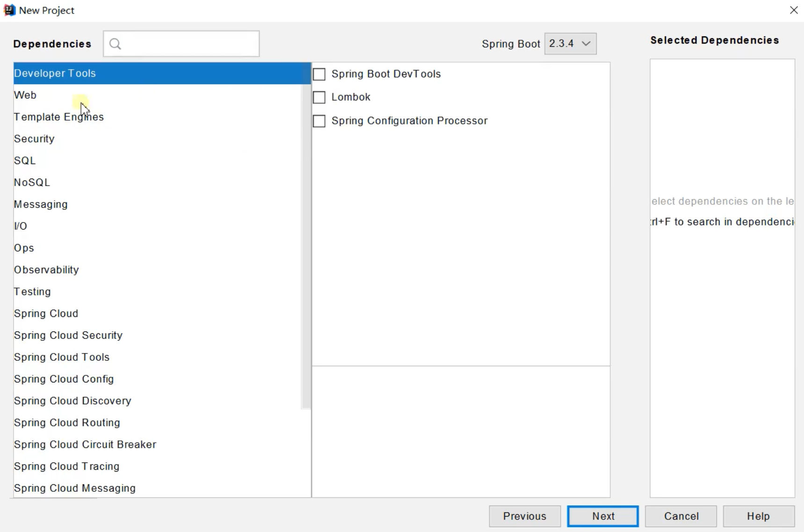Select the SQL category
Viewport: 804px width, 532px height.
[24, 160]
